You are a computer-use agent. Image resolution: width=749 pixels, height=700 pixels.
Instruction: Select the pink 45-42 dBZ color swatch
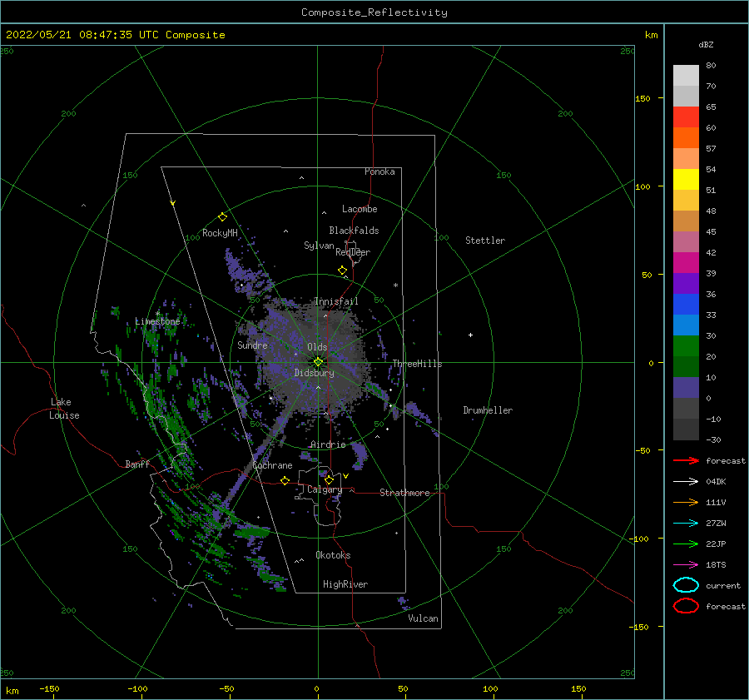(x=686, y=242)
